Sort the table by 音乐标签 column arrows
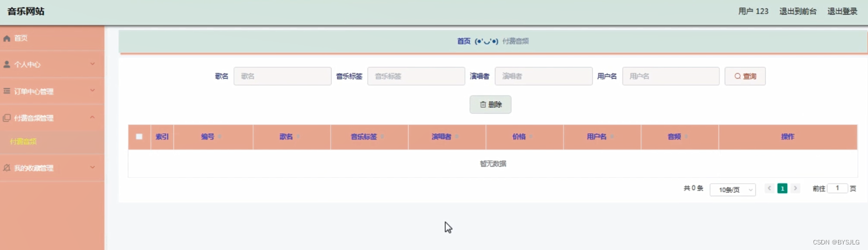 click(x=383, y=137)
